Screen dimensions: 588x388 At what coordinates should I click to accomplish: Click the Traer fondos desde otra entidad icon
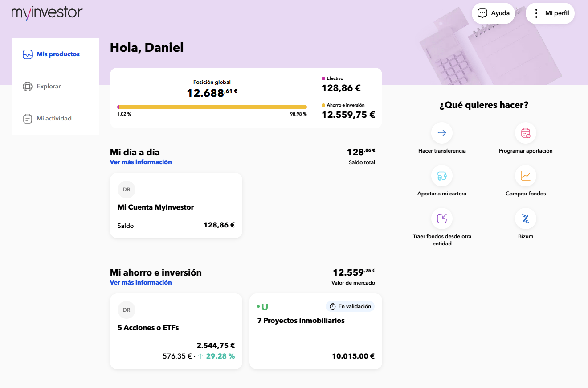tap(442, 219)
